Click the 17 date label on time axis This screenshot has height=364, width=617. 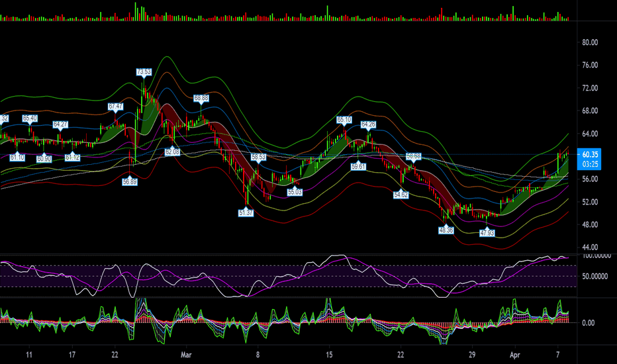(72, 355)
